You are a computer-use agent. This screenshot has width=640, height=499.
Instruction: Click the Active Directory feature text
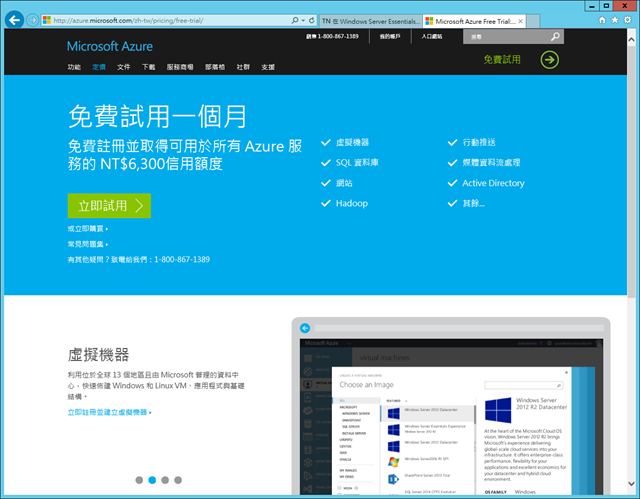coord(493,183)
